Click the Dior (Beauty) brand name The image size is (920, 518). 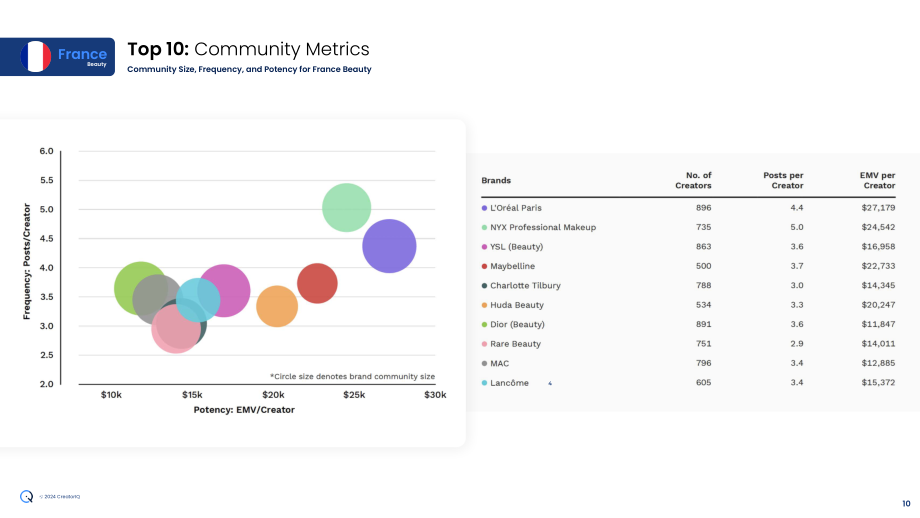[x=517, y=324]
